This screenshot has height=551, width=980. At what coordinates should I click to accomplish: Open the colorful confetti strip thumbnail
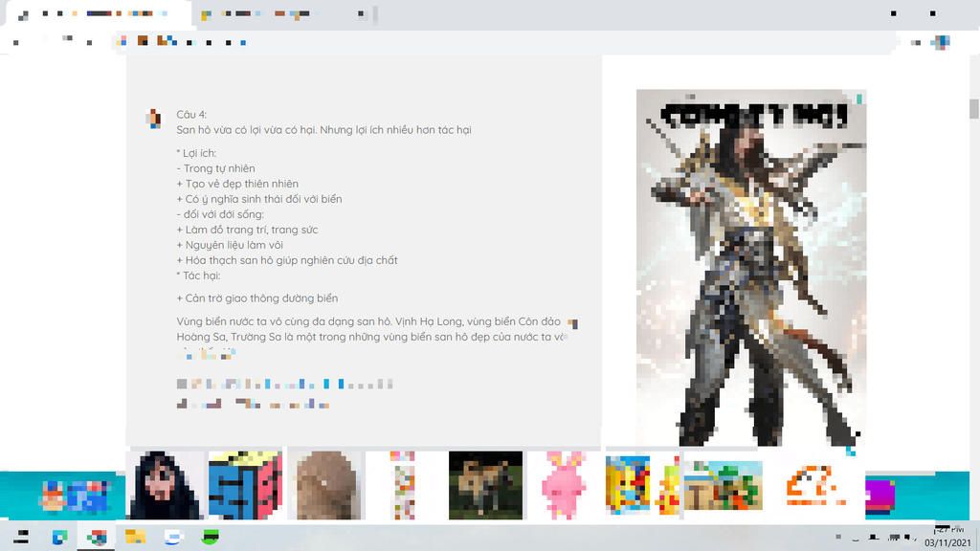tap(403, 485)
